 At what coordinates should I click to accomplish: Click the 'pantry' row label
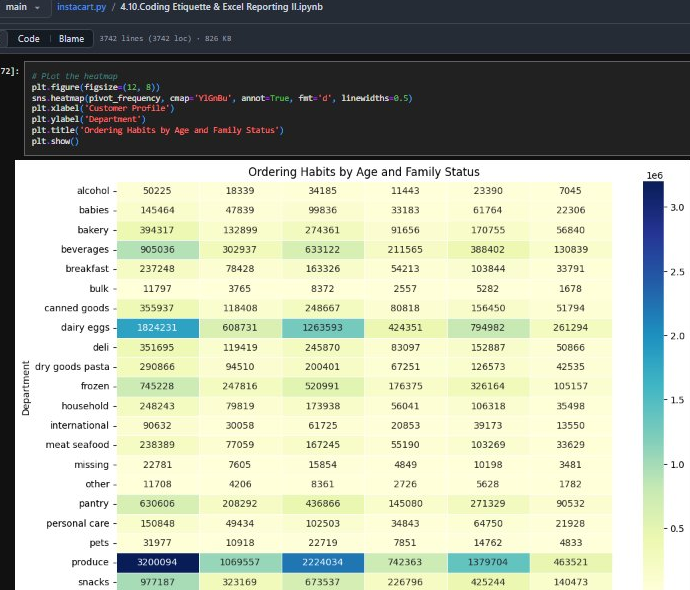click(x=94, y=504)
